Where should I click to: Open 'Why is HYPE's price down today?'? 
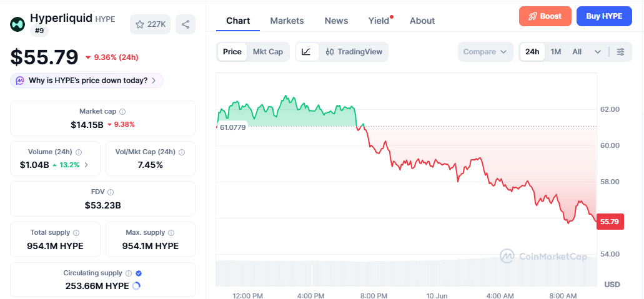[x=87, y=81]
